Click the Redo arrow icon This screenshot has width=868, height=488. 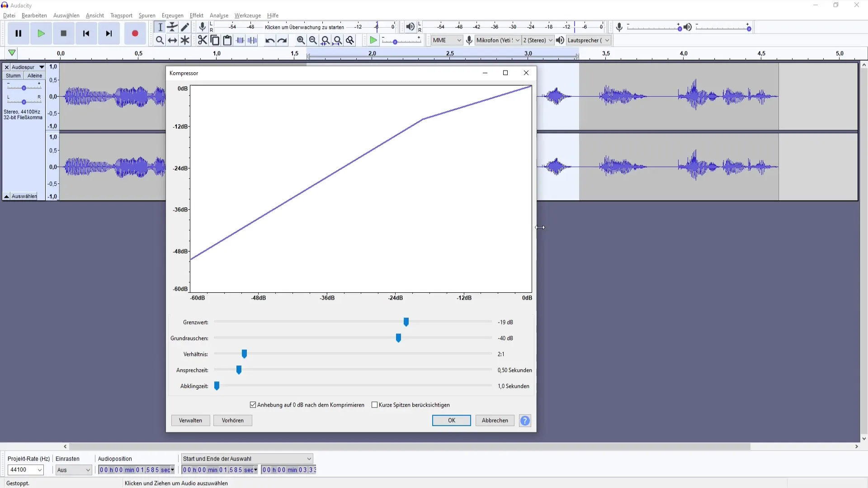pos(282,40)
